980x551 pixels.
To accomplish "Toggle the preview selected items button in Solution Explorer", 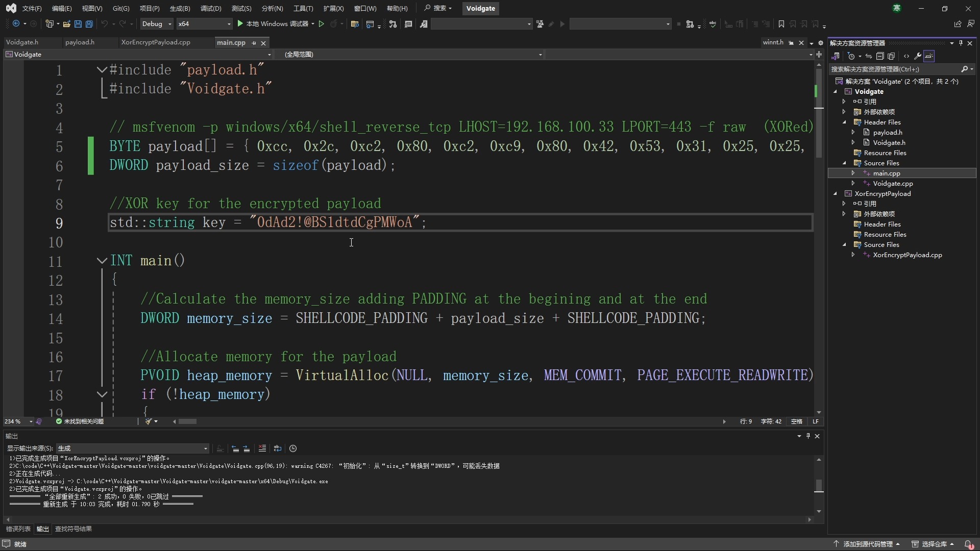I will tap(929, 56).
